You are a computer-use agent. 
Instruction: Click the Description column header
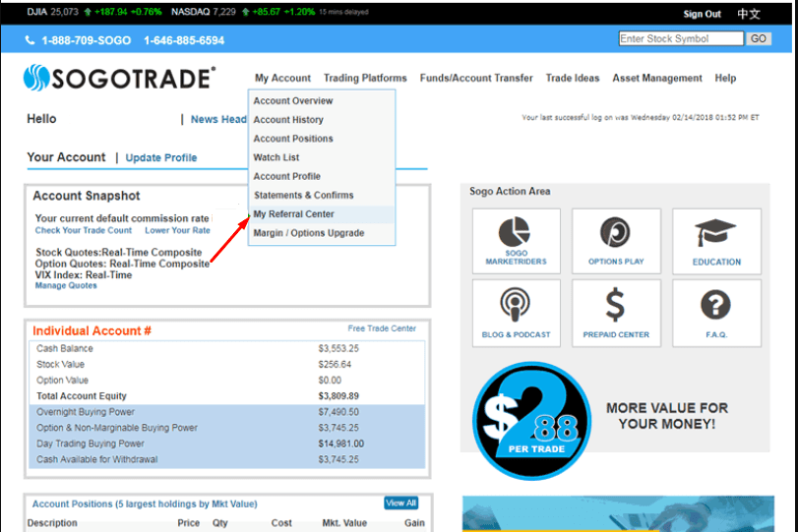tap(52, 523)
